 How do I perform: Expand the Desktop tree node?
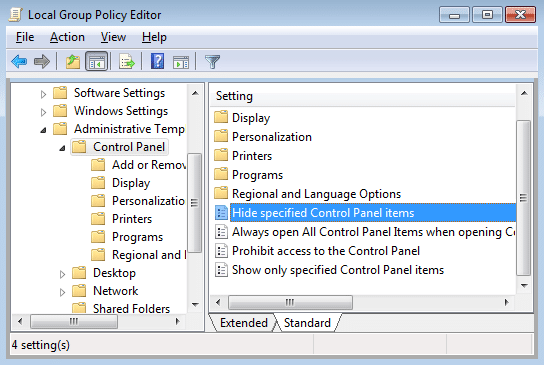[x=62, y=274]
